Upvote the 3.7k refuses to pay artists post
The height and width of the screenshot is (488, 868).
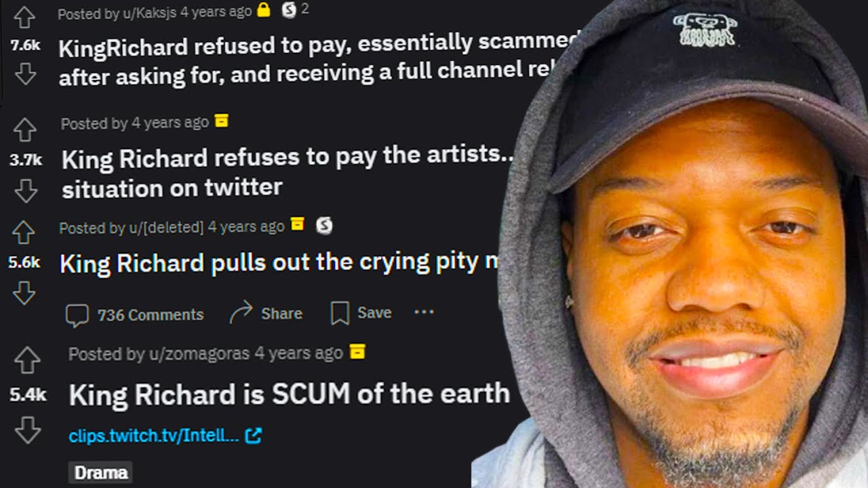point(25,129)
